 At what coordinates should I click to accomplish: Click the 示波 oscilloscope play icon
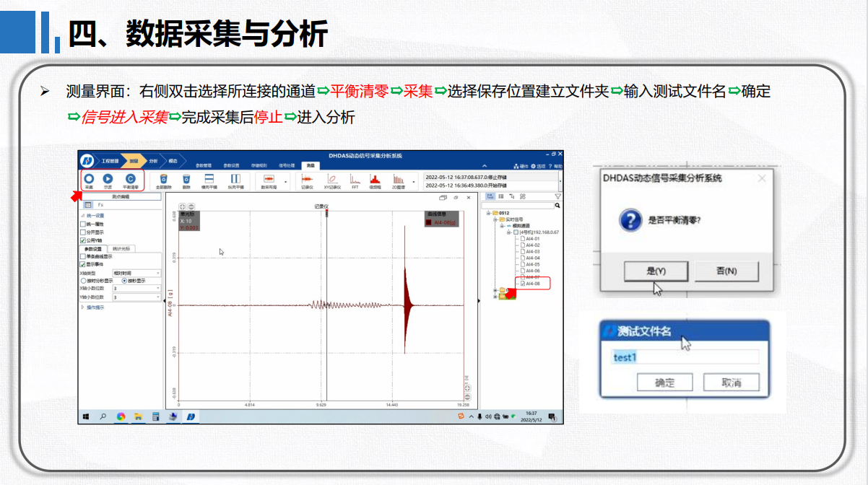pos(108,178)
